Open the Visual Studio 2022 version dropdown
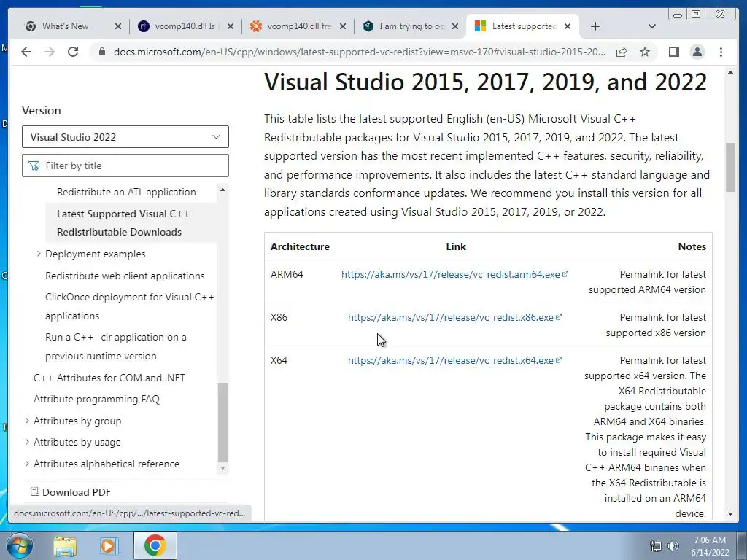 [x=125, y=137]
